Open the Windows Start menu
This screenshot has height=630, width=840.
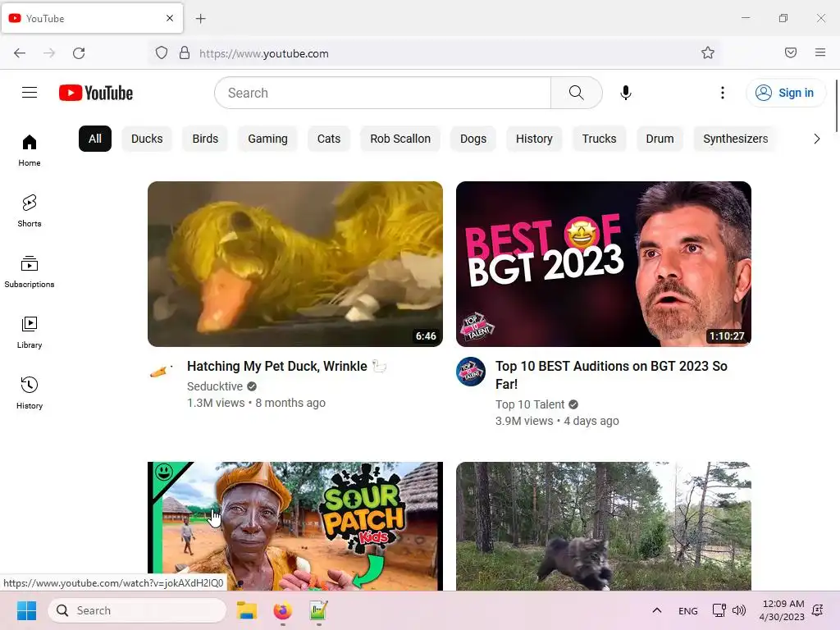click(26, 610)
